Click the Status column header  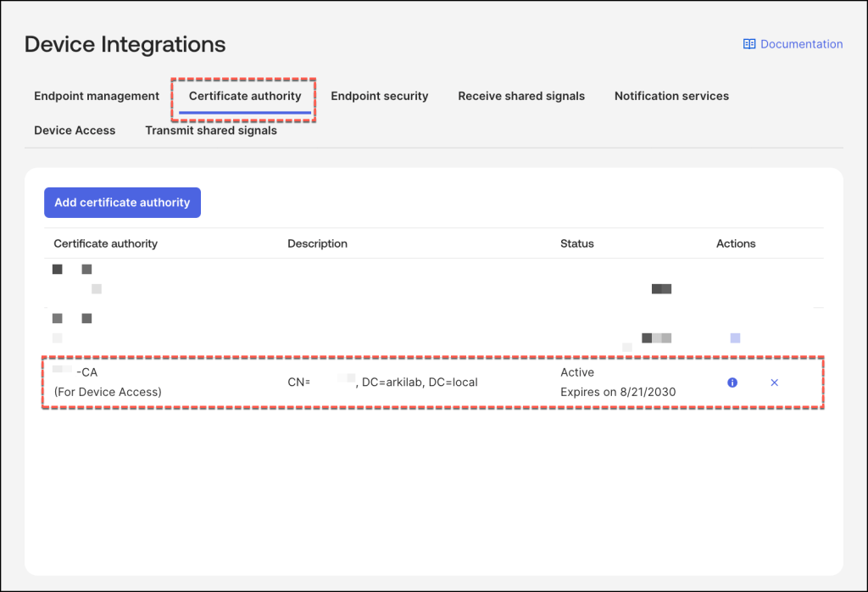[x=576, y=243]
